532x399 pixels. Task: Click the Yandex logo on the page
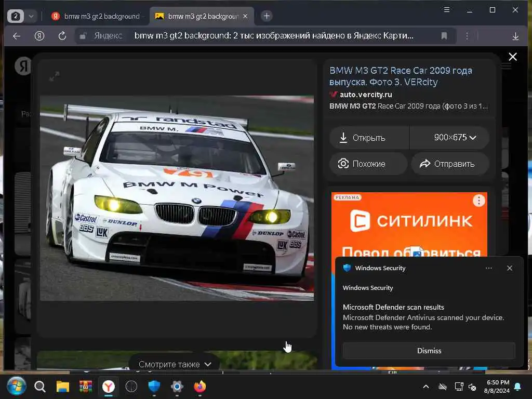point(23,66)
